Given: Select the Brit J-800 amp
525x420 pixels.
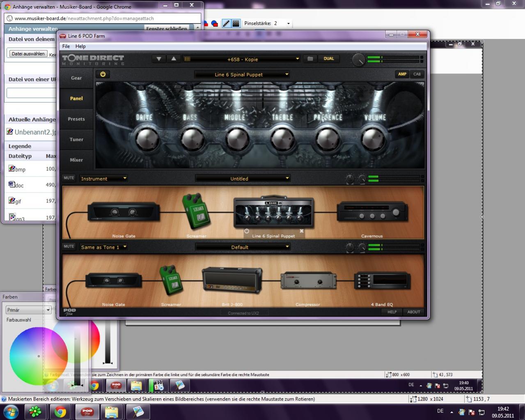Looking at the screenshot, I should (x=232, y=280).
